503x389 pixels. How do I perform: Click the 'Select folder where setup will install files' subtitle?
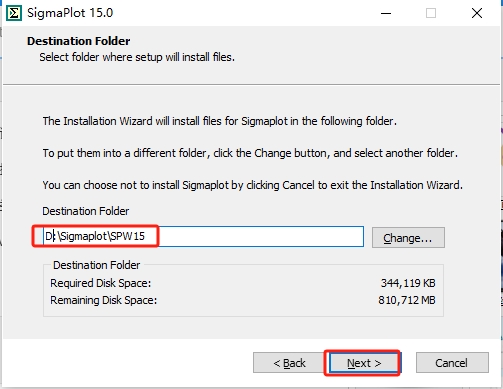click(x=137, y=57)
